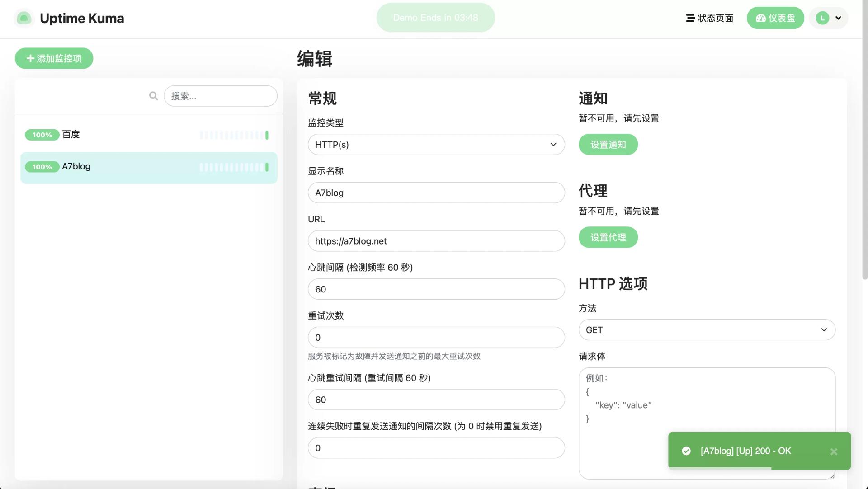
Task: Select the 百度 monitor in the list
Action: [x=149, y=135]
